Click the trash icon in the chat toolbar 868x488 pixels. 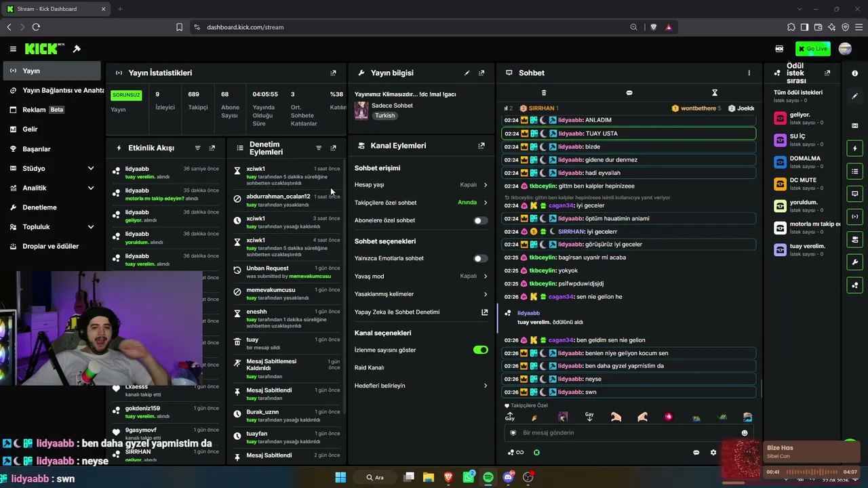pyautogui.click(x=544, y=92)
